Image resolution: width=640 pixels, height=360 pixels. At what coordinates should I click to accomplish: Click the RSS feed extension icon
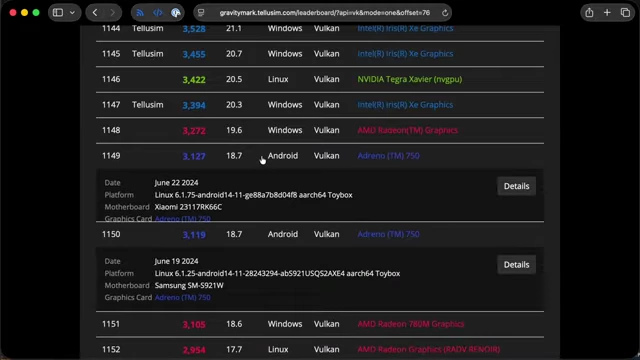pos(140,13)
